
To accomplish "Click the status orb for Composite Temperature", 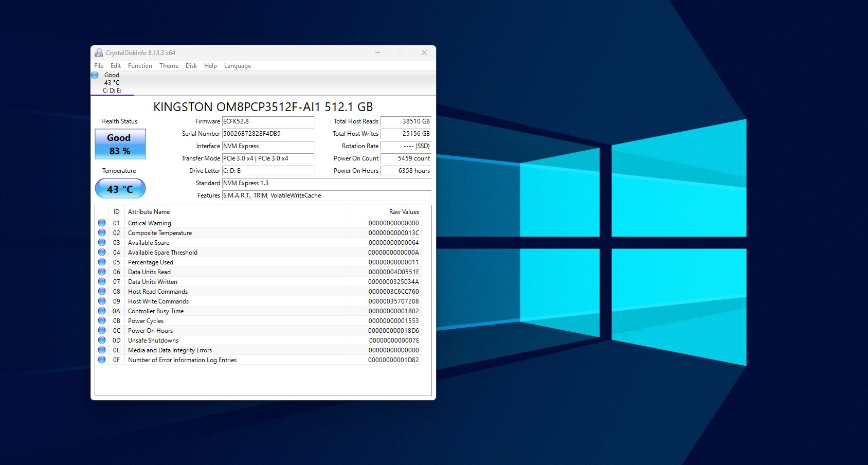I will click(x=102, y=233).
